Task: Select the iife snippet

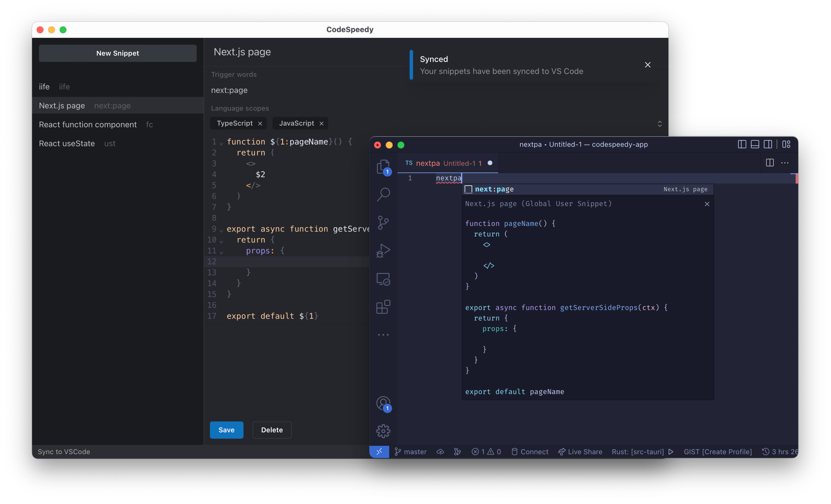Action: click(x=118, y=86)
